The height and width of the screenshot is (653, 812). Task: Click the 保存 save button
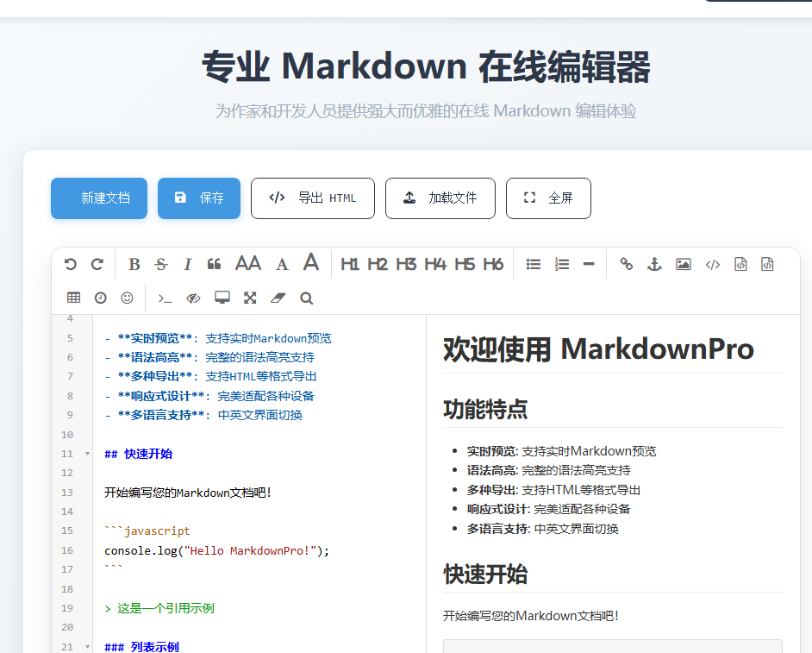click(199, 198)
